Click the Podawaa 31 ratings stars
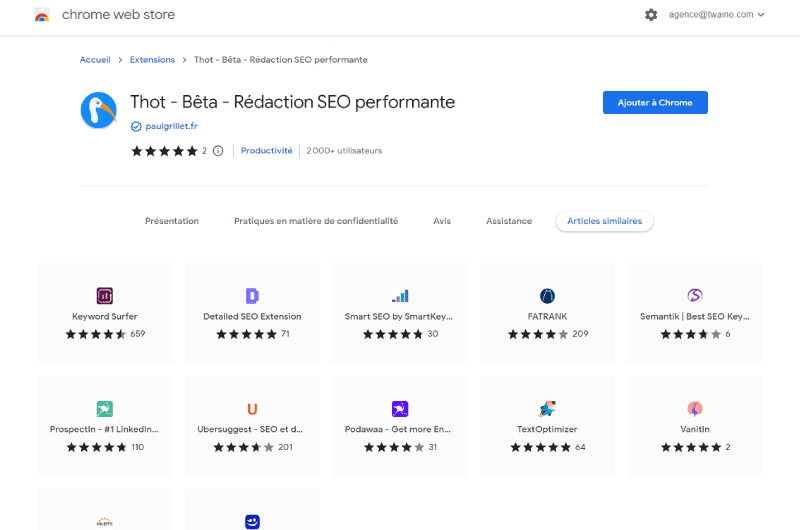 (394, 447)
